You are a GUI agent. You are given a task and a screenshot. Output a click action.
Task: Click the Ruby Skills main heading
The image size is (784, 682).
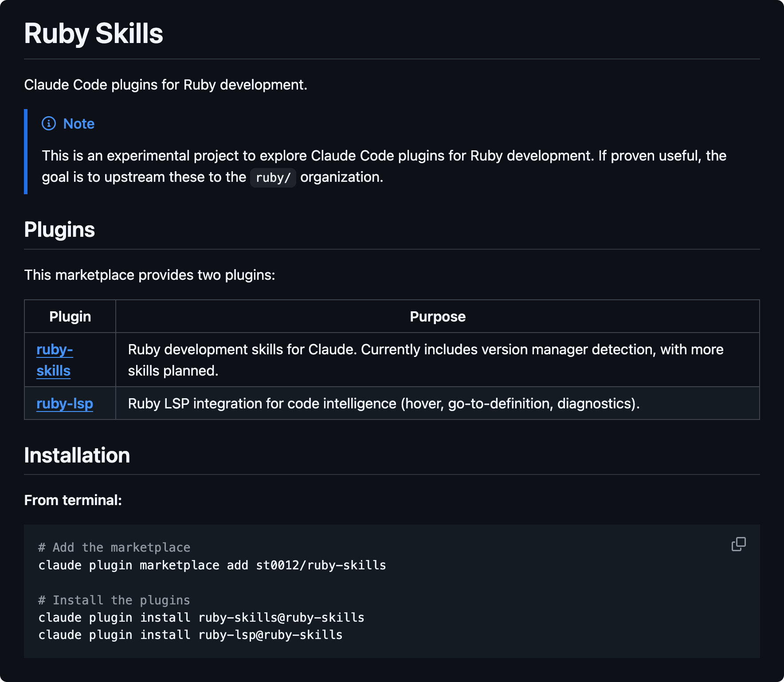click(x=94, y=34)
